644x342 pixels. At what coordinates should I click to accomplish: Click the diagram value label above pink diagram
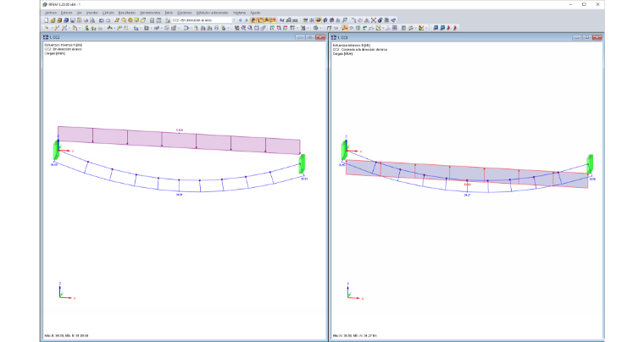[179, 130]
